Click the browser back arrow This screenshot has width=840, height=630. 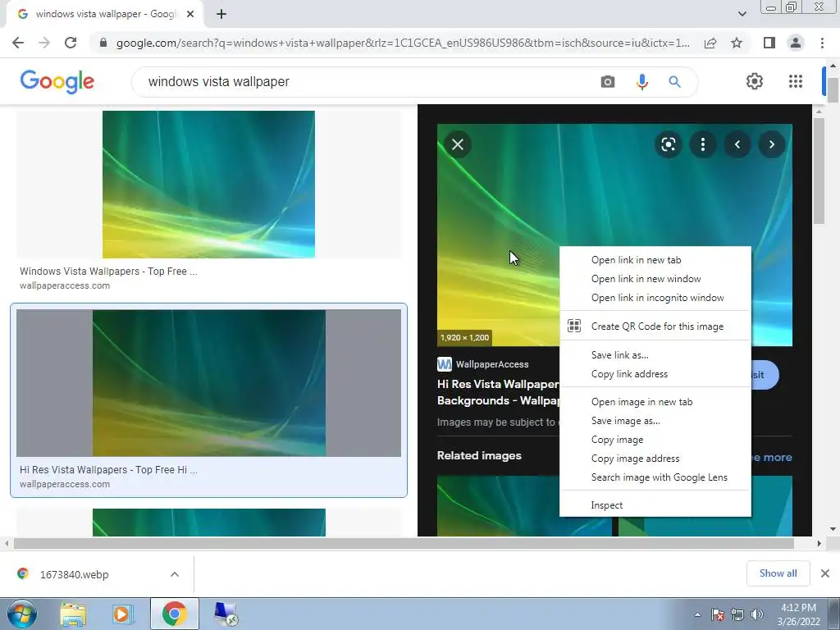[x=18, y=43]
